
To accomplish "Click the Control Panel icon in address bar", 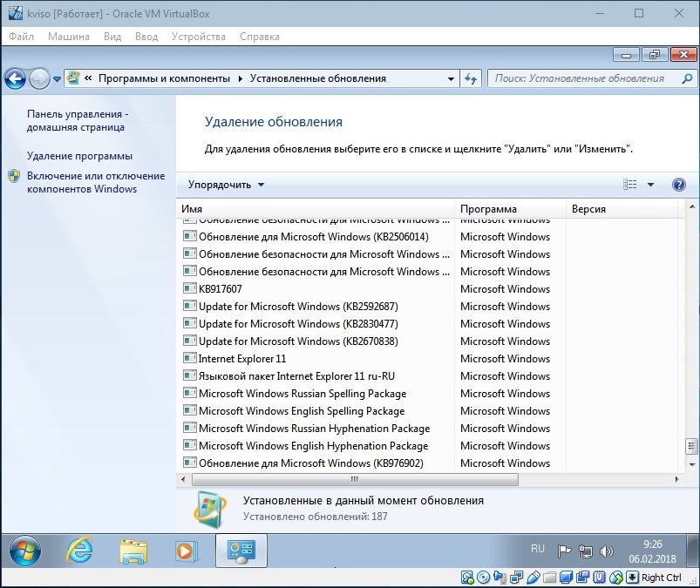I will click(x=72, y=78).
